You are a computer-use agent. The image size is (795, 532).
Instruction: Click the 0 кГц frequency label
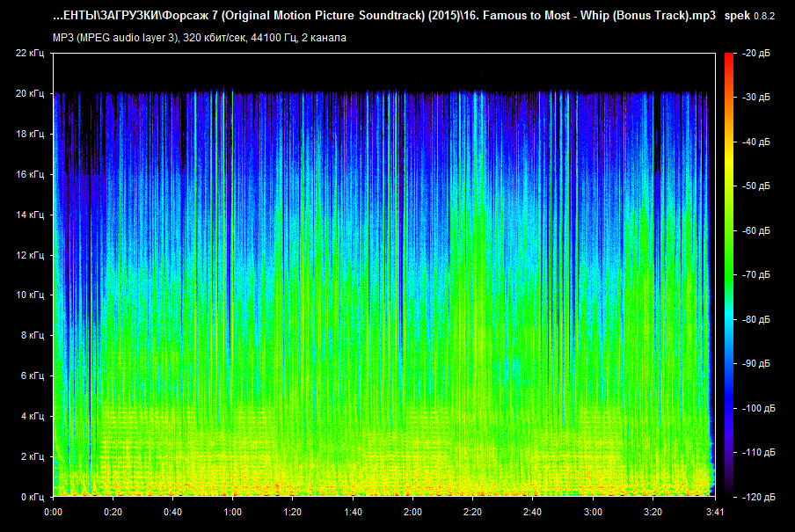click(33, 497)
